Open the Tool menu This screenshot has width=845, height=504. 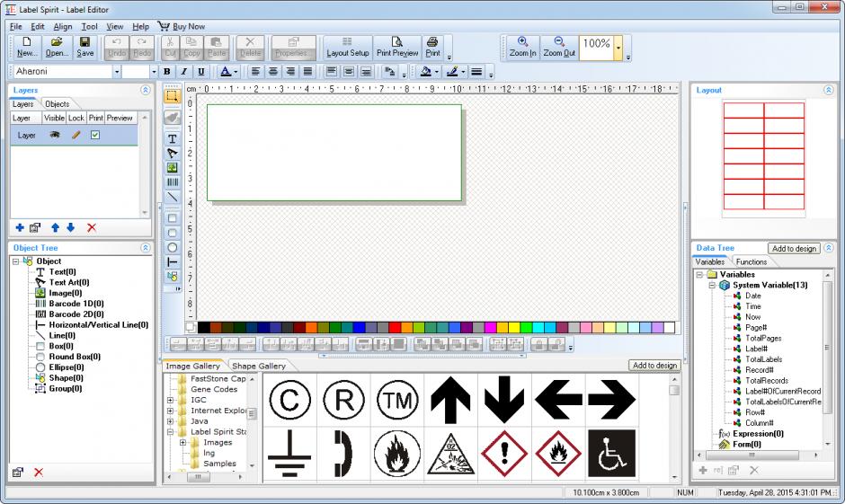pos(90,26)
